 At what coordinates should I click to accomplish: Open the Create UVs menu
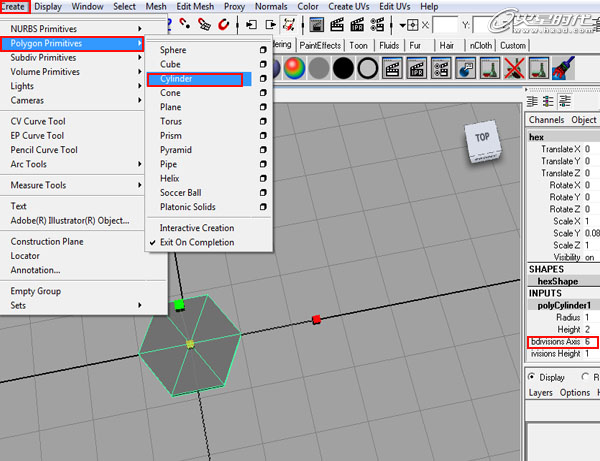[349, 7]
